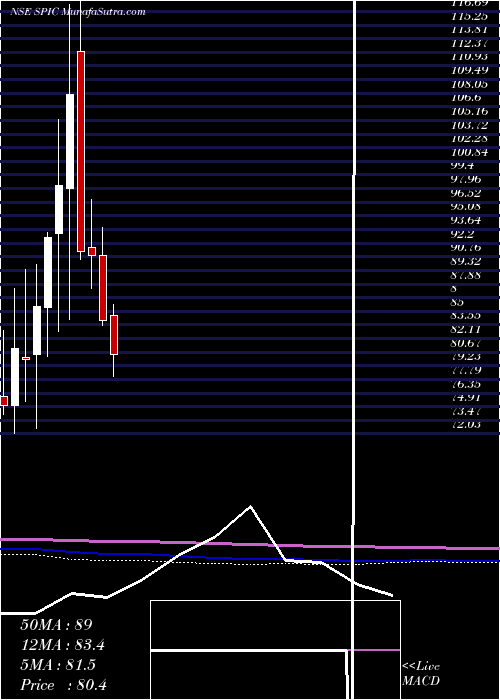The height and width of the screenshot is (700, 500).
Task: Click the 99.4 price axis label
Action: coord(463,166)
